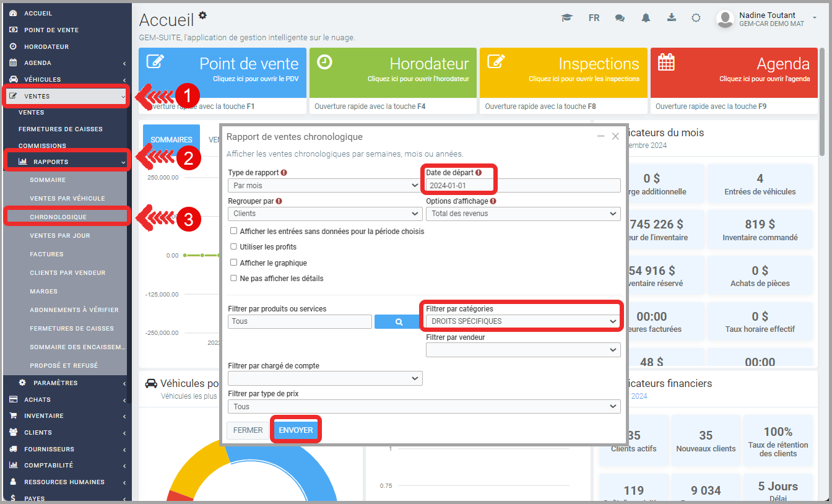
Task: Click the blue search magnifier button
Action: point(399,322)
